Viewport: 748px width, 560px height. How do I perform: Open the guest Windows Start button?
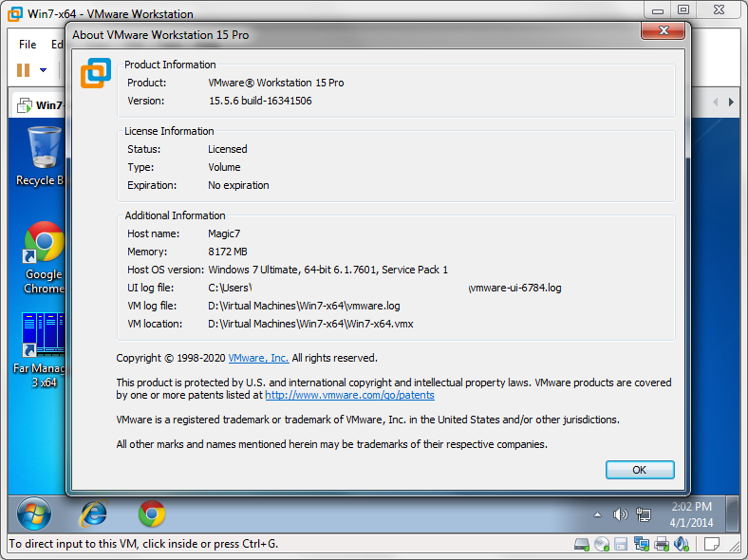click(x=34, y=513)
